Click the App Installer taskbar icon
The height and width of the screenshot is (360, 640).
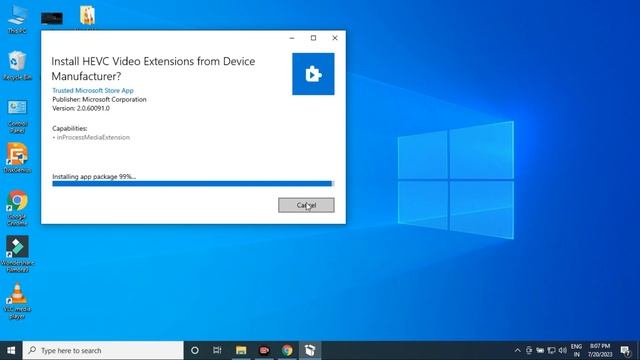310,350
